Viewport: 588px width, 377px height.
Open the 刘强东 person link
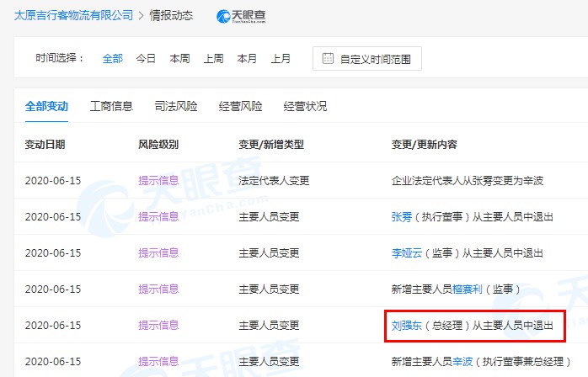[x=407, y=326]
